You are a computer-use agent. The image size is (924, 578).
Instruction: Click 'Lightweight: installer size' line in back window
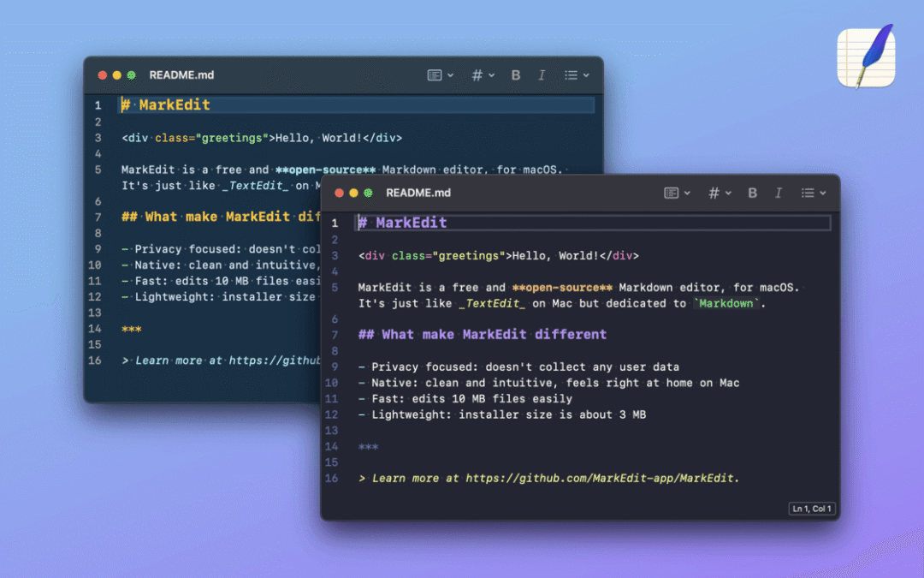click(218, 296)
